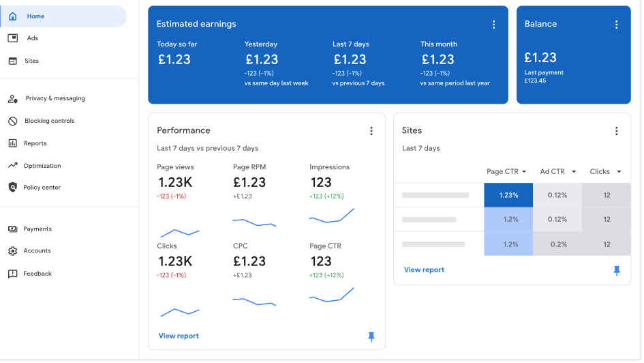Click the Blocking controls circle-slash icon
644x363 pixels.
pyautogui.click(x=13, y=121)
